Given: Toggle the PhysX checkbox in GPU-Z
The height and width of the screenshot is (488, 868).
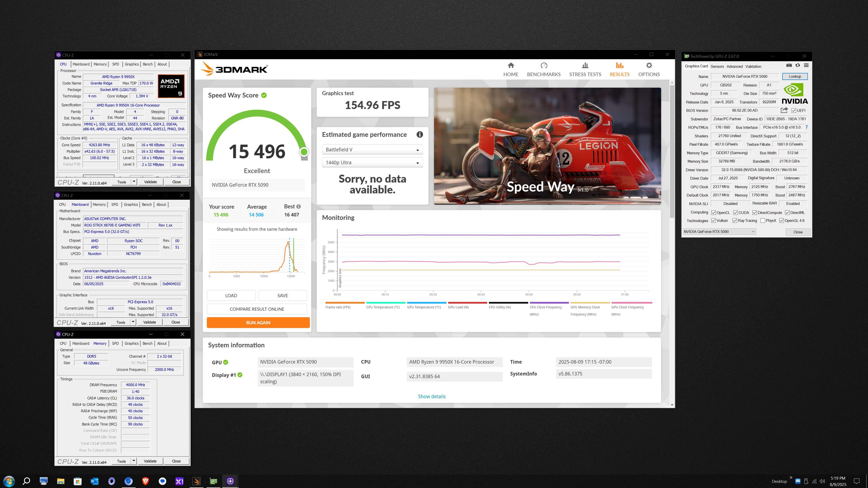Looking at the screenshot, I should [x=763, y=221].
